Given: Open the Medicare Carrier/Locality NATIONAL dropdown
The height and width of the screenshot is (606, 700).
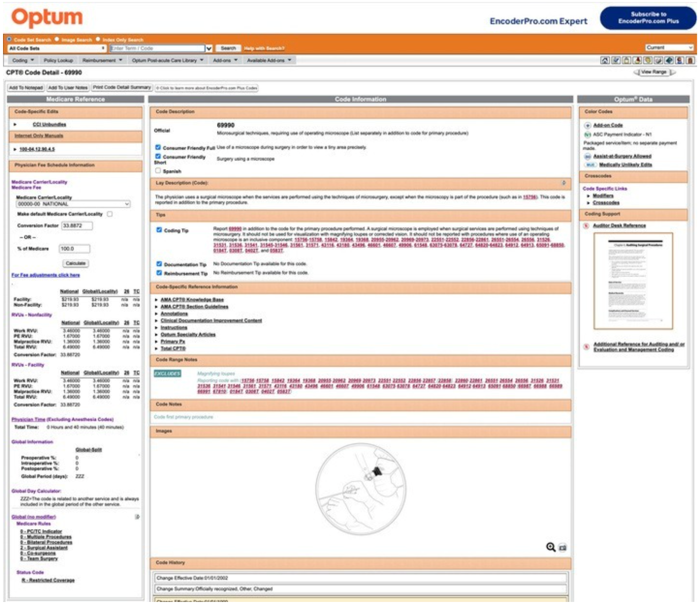Looking at the screenshot, I should pos(73,204).
